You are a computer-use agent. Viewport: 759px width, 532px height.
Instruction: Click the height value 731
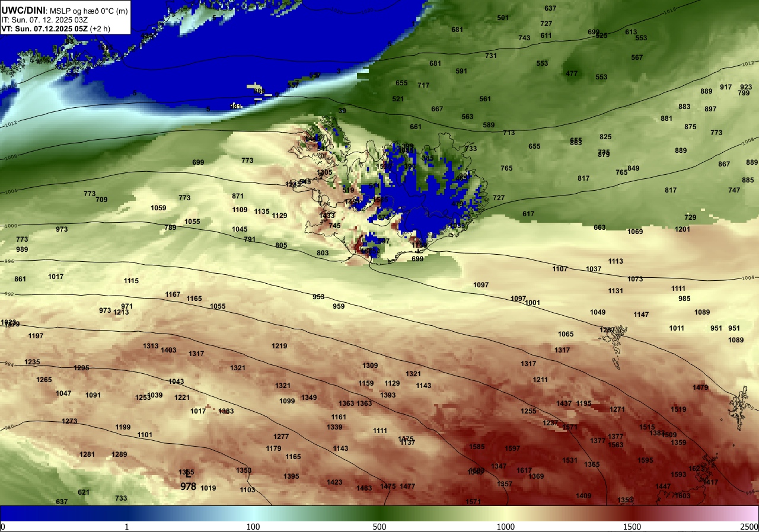point(491,56)
